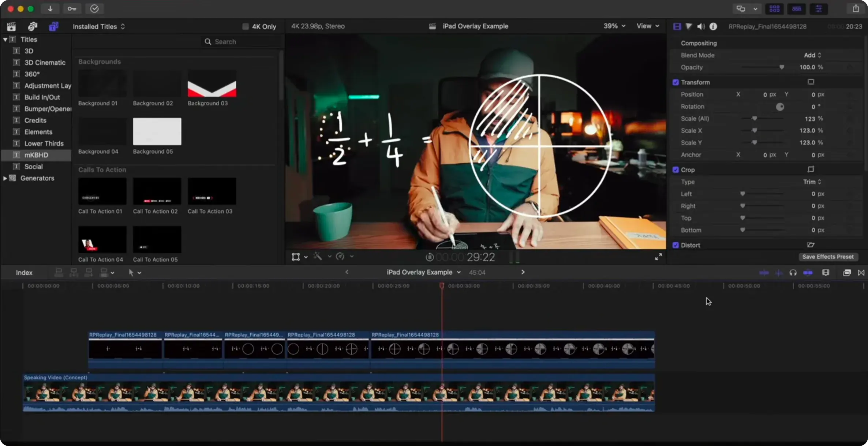This screenshot has height=446, width=868.
Task: Select the mKBHD titles category
Action: (x=36, y=155)
